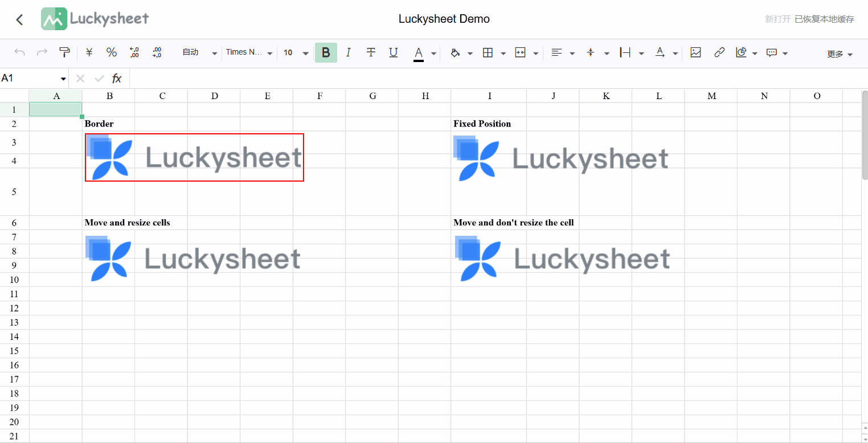Screen dimensions: 868x443
Task: Select the bordered Luckysheet image under Border
Action: tap(194, 158)
